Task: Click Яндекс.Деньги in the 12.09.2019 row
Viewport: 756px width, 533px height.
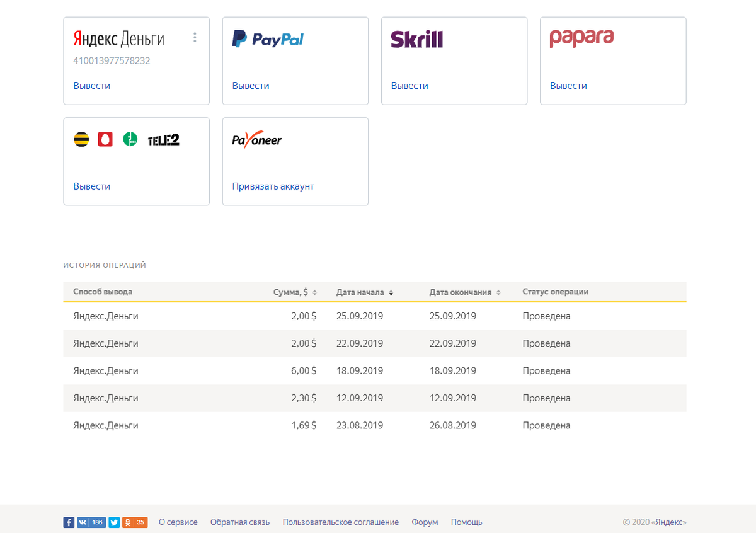Action: point(106,398)
